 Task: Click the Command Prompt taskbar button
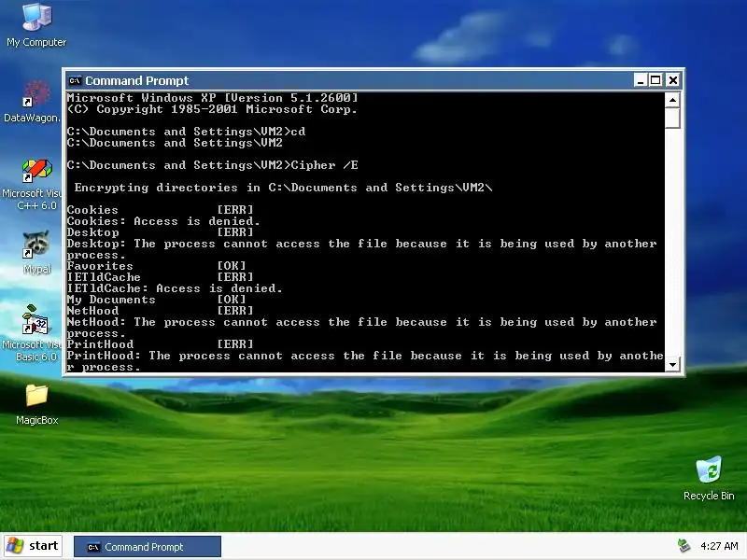148,547
